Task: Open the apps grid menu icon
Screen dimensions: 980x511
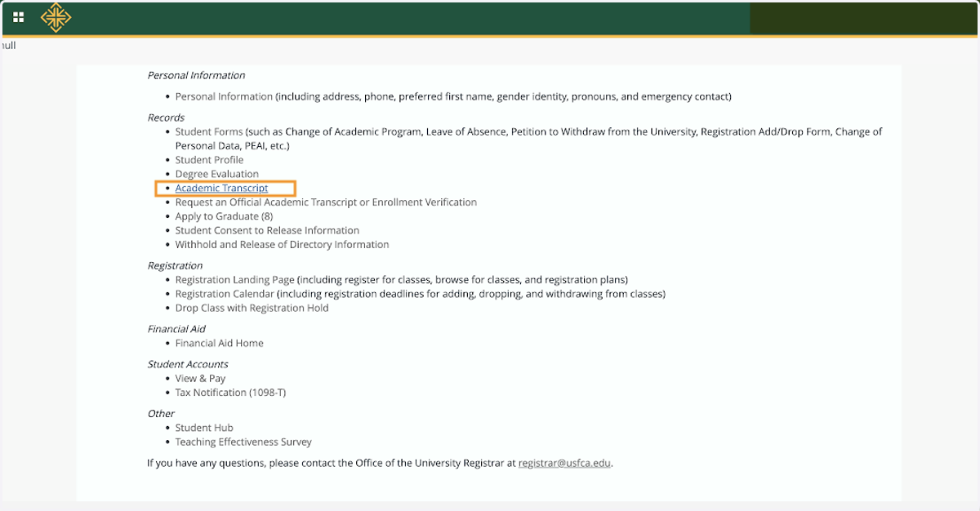Action: [x=19, y=17]
